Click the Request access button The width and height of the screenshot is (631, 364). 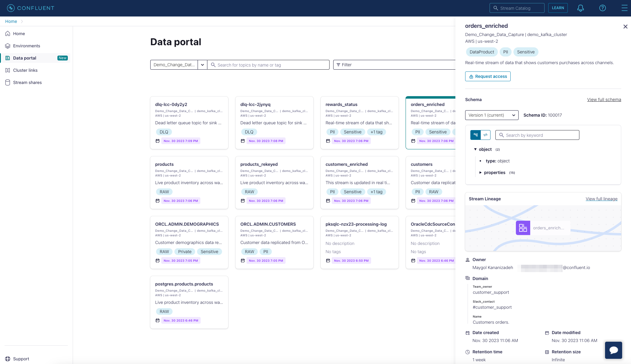tap(487, 76)
